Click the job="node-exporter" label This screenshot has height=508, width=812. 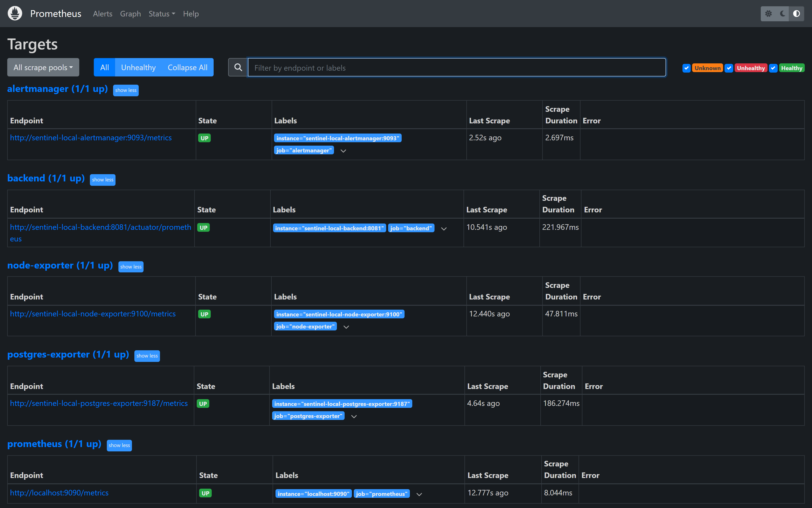point(305,326)
